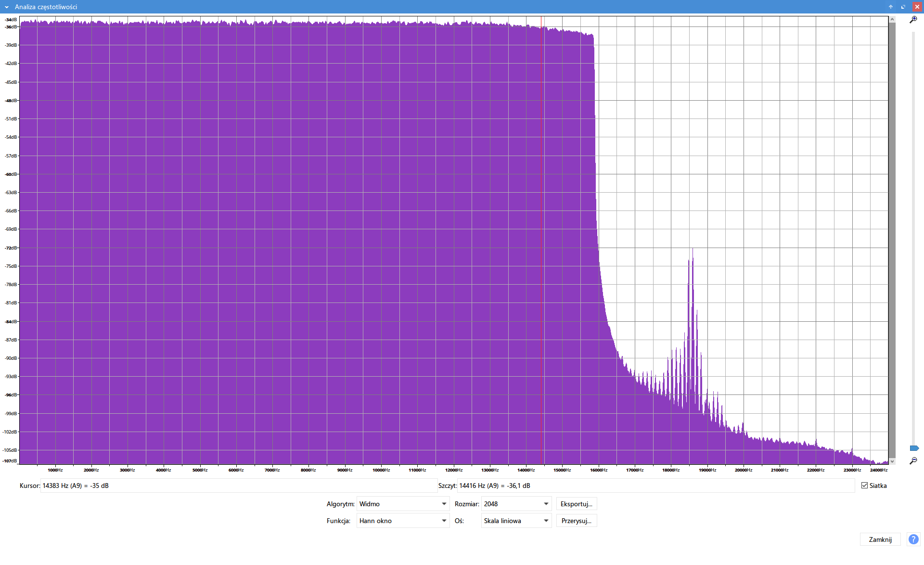Expand the Oś dropdown showing Skala liniowa

[x=516, y=521]
